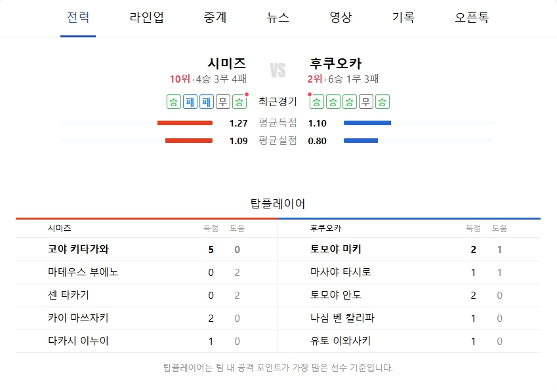Select the 뉴스 tab
Screen dimensions: 557x392
[x=278, y=18]
